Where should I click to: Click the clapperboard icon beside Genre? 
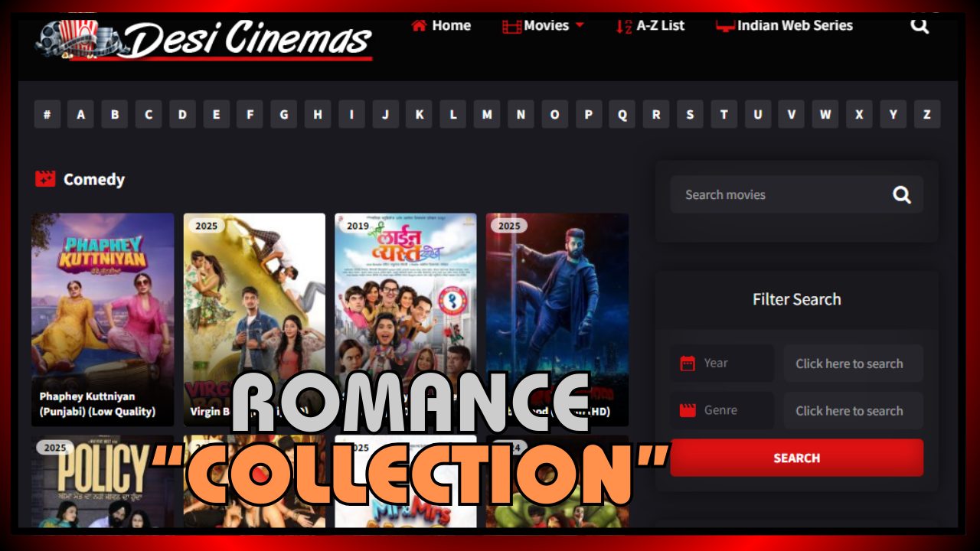click(x=688, y=410)
